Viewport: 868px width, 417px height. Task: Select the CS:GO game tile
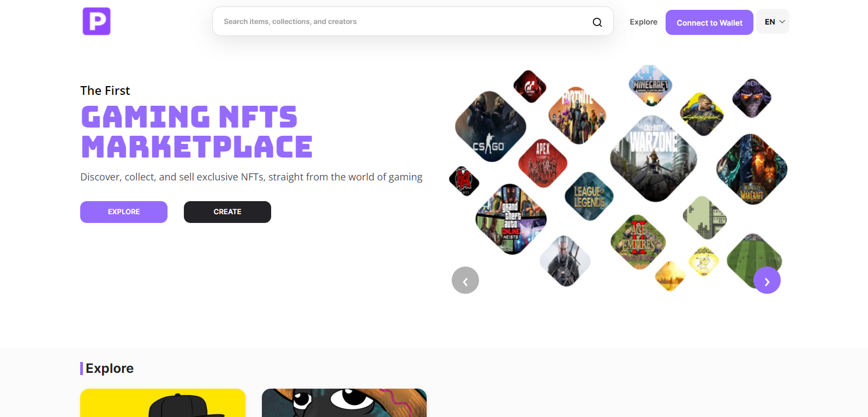[x=490, y=126]
